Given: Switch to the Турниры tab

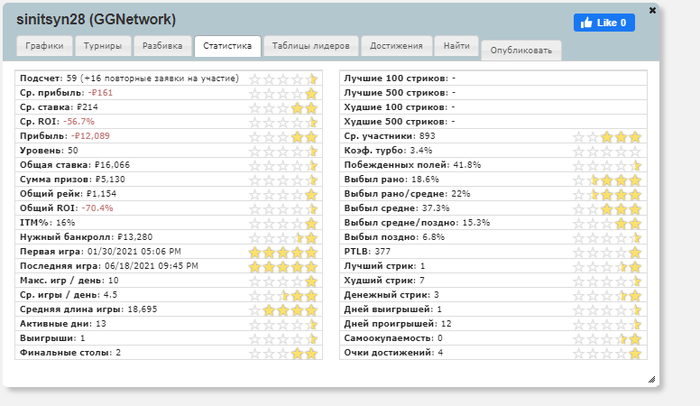Looking at the screenshot, I should point(103,46).
